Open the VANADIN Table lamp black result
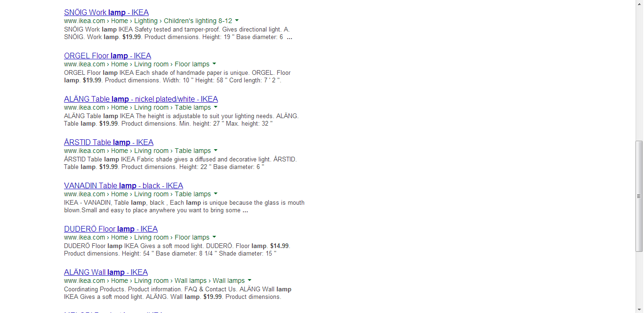Screen dimensions: 644x313 (x=123, y=185)
